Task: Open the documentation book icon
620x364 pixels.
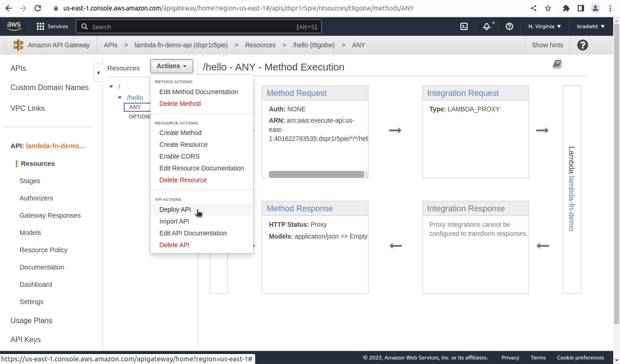Action: [x=557, y=64]
